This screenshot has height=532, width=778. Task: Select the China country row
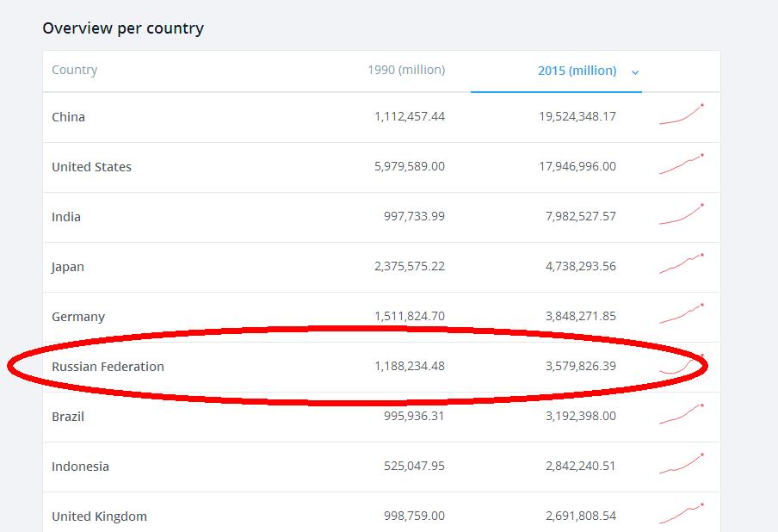pyautogui.click(x=69, y=117)
